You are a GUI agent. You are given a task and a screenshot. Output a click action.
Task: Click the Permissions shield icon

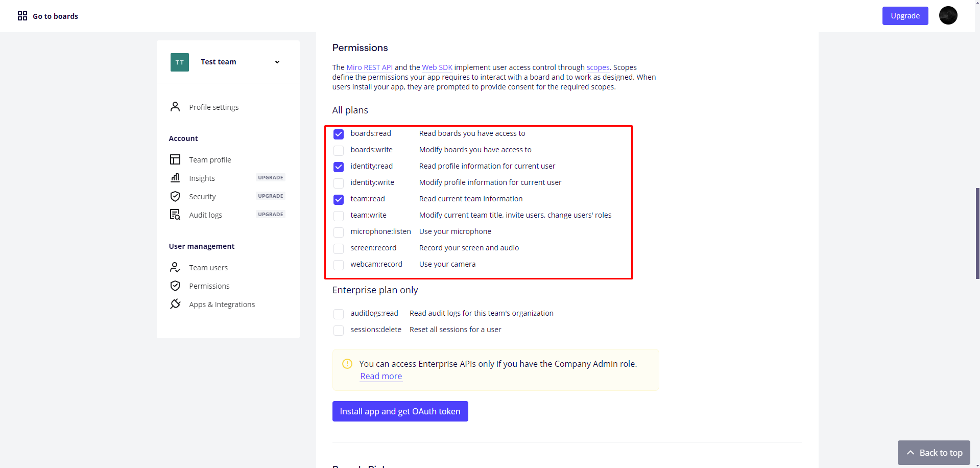(x=175, y=286)
